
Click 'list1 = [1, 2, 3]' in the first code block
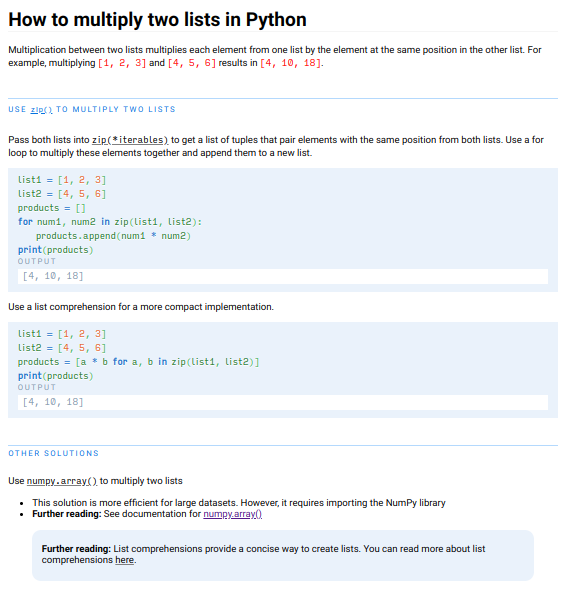(62, 180)
